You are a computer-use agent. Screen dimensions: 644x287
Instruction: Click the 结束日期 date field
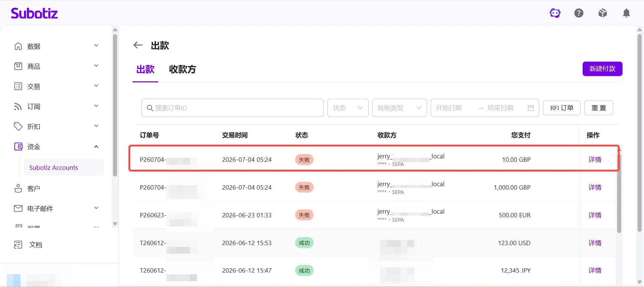click(x=501, y=108)
